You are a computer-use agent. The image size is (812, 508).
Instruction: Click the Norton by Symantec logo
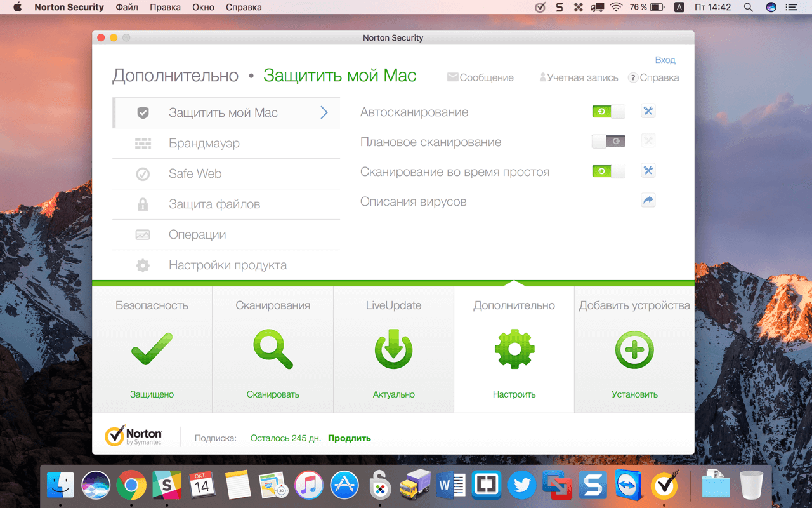[x=133, y=436]
